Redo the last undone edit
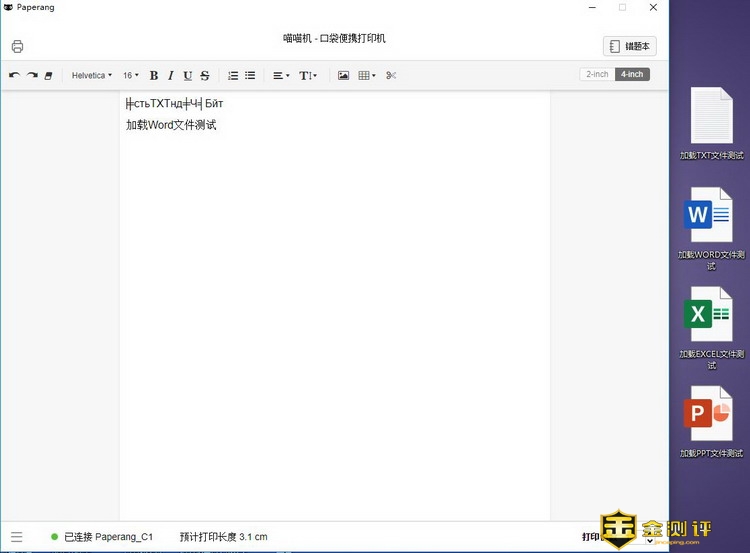 click(32, 75)
